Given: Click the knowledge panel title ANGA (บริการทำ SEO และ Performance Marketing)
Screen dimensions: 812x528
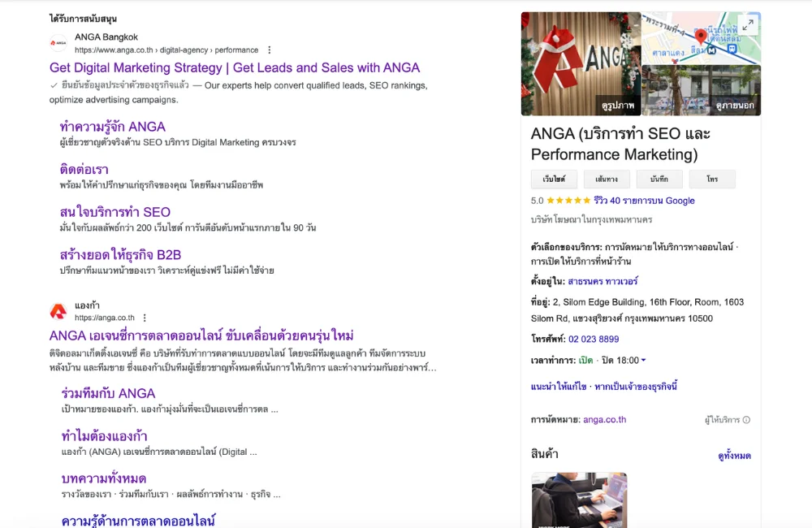Looking at the screenshot, I should pyautogui.click(x=620, y=144).
